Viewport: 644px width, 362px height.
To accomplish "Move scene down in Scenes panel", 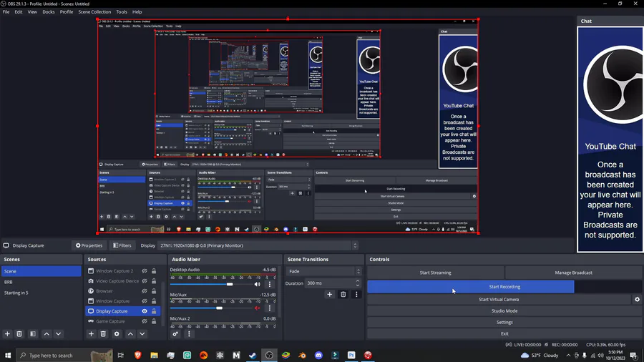I will pos(59,334).
